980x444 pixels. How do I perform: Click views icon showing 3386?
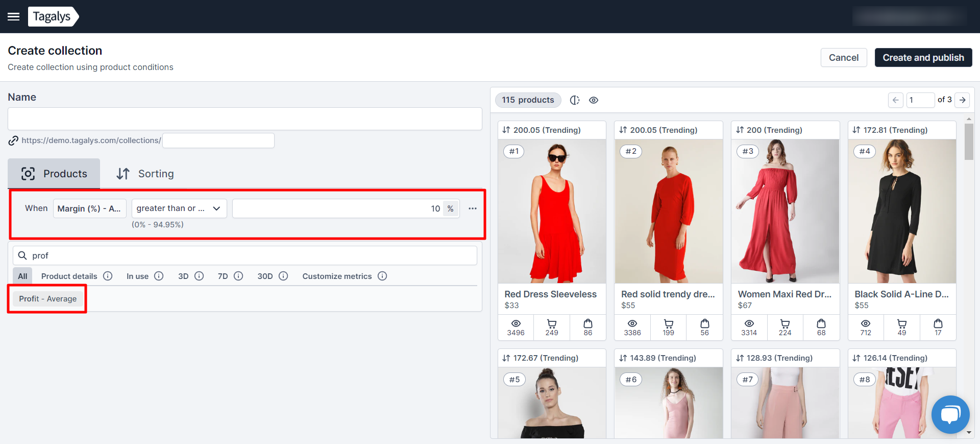632,323
